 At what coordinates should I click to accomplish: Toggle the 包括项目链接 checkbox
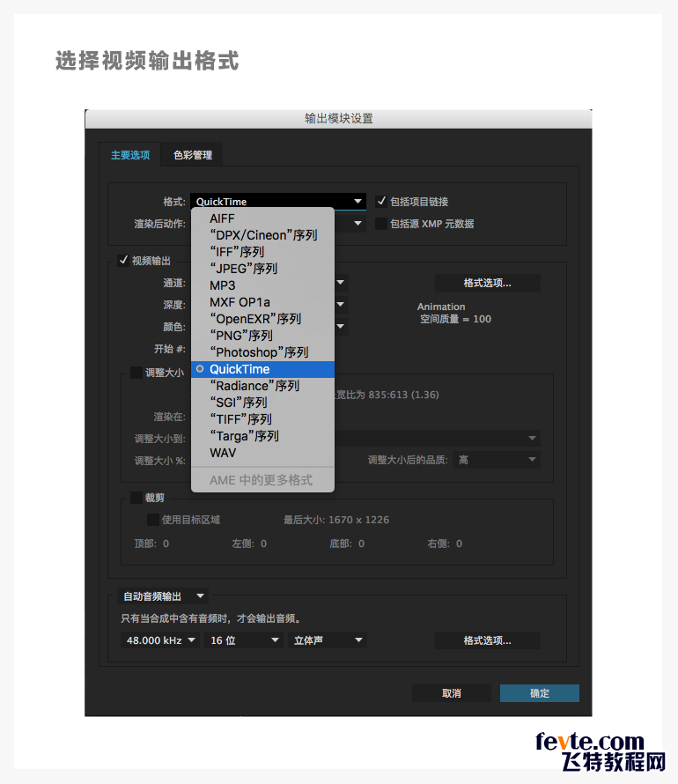tap(381, 202)
